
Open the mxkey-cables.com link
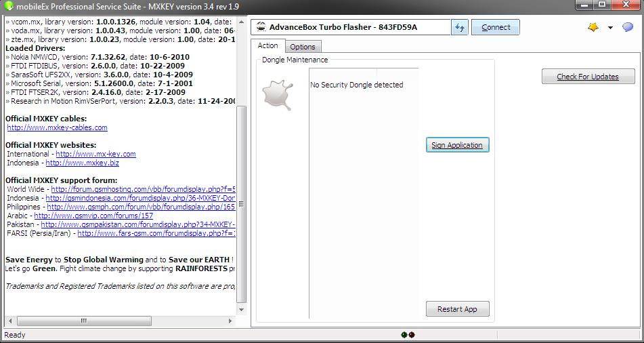pos(57,127)
